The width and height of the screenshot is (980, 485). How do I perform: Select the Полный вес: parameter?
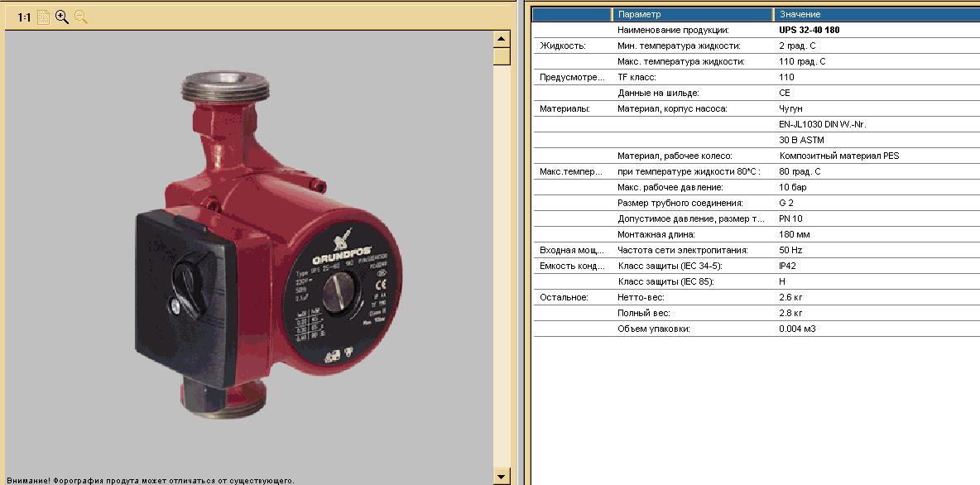point(644,313)
